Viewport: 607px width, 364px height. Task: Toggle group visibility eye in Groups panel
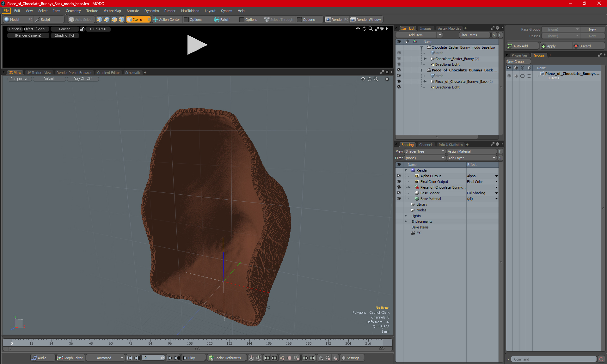509,76
